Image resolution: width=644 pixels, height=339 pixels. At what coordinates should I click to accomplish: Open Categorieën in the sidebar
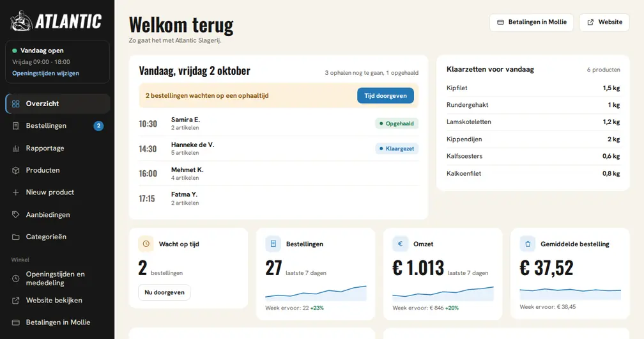[x=57, y=237]
